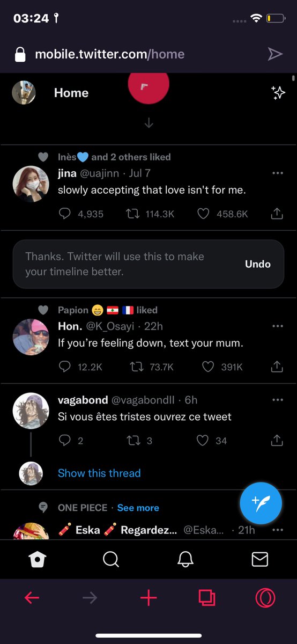This screenshot has height=644, width=297.
Task: Expand the options menu on vagabond's tweet
Action: (277, 400)
